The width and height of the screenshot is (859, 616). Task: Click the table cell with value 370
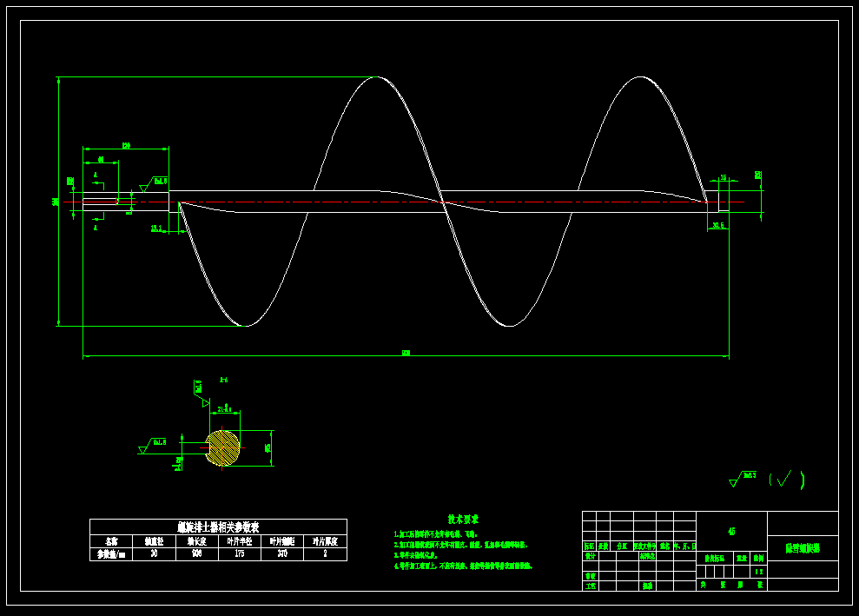[282, 554]
